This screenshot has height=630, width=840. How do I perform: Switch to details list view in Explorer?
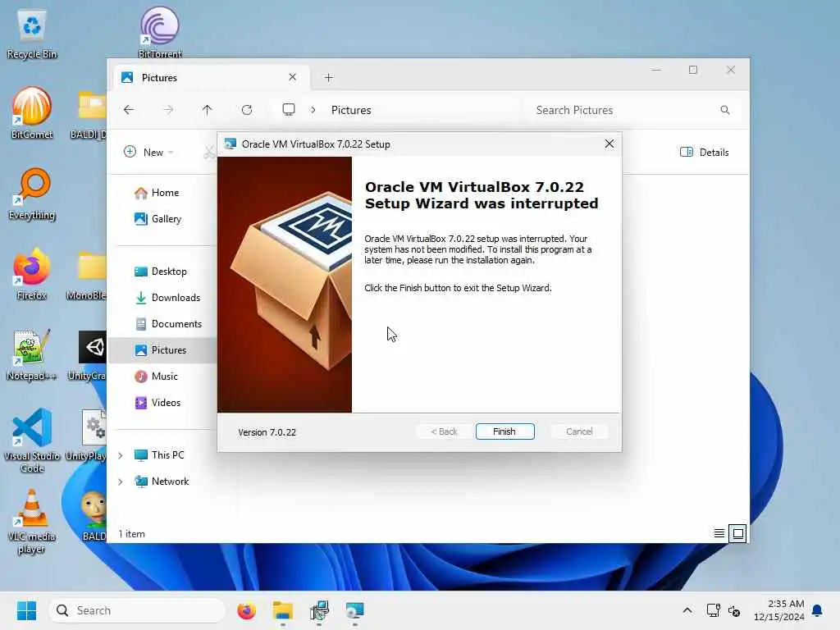point(719,533)
